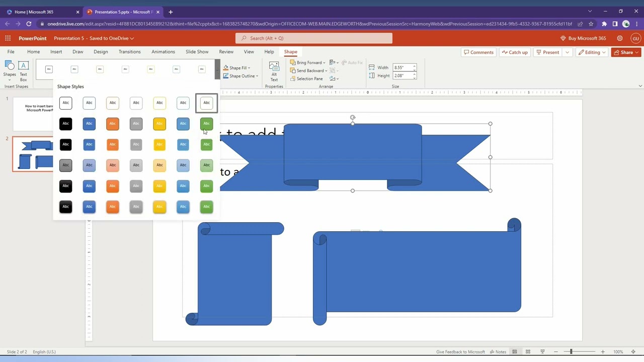Increase shape width with up stepper
Screen dimensions: 644x362
[x=415, y=66]
